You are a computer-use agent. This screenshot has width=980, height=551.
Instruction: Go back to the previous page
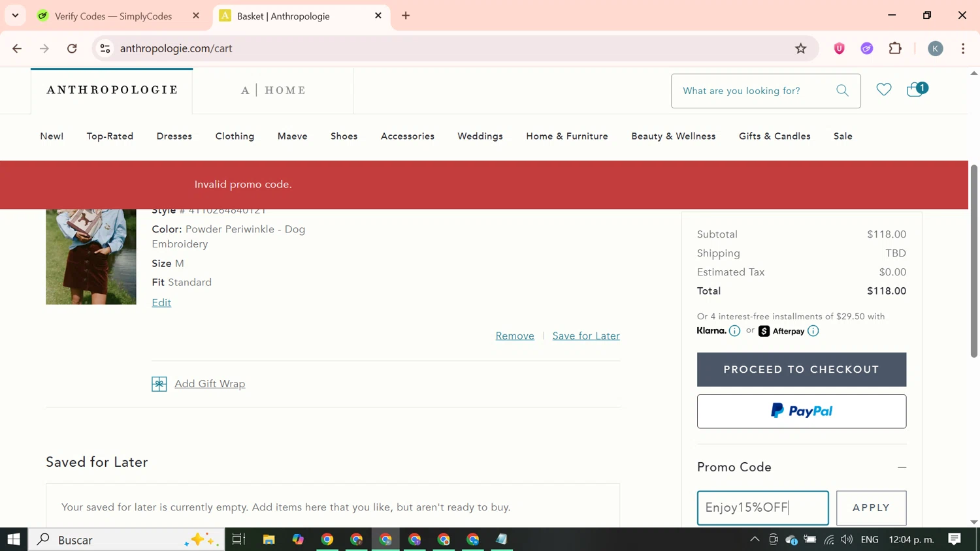tap(17, 48)
